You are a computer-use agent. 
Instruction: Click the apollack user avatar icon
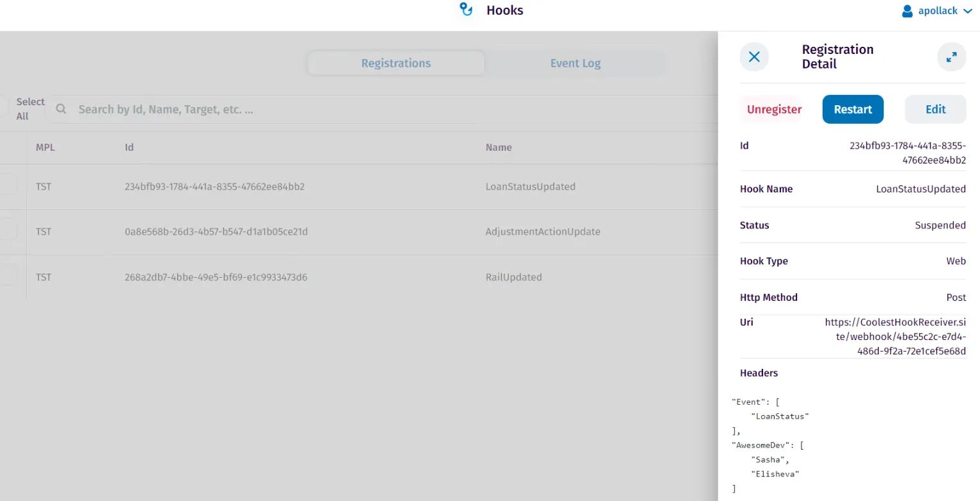coord(907,11)
